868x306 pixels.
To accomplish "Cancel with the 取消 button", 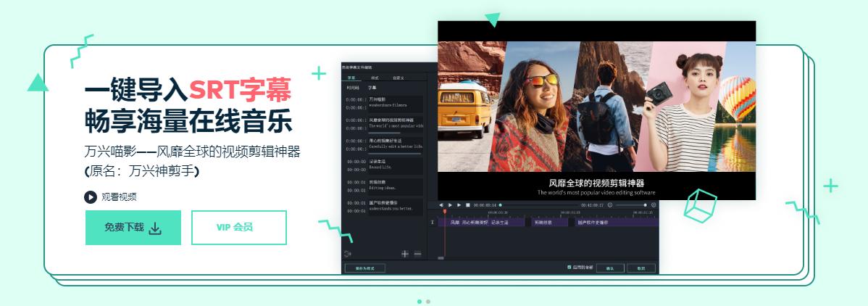I will click(x=641, y=268).
